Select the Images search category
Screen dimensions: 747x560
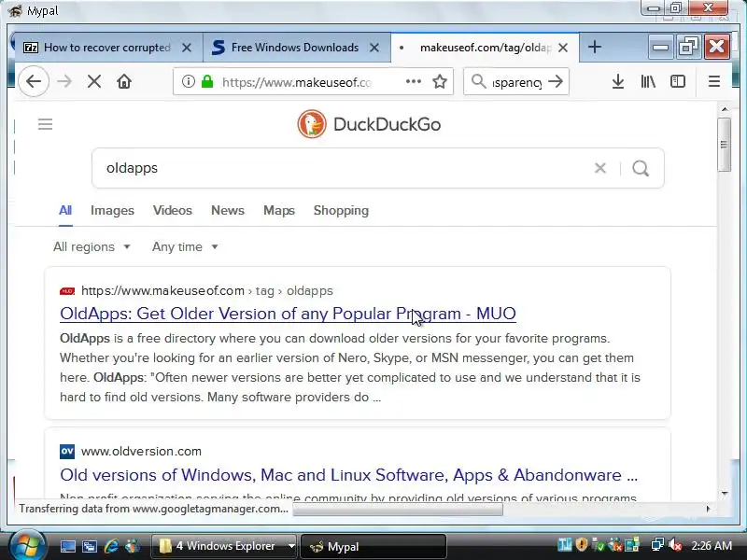(x=112, y=211)
